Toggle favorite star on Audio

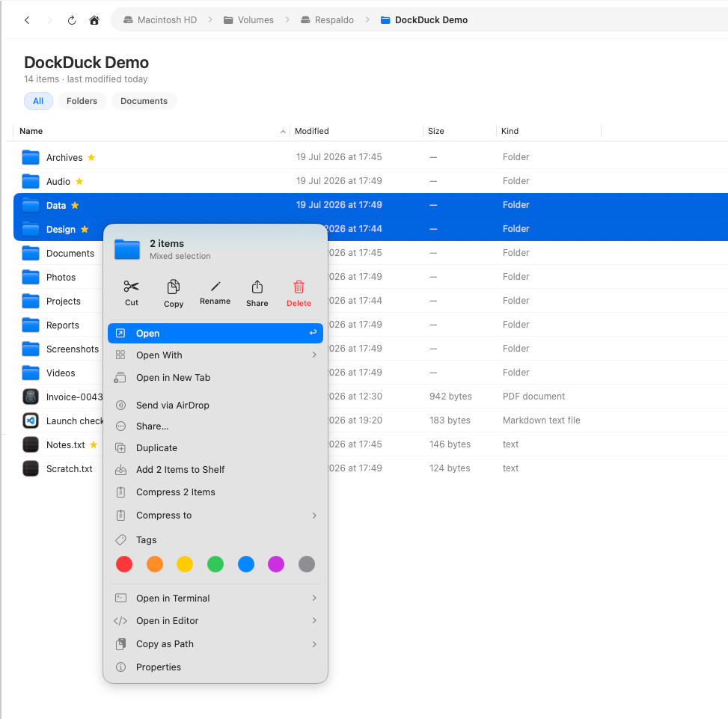pos(79,181)
